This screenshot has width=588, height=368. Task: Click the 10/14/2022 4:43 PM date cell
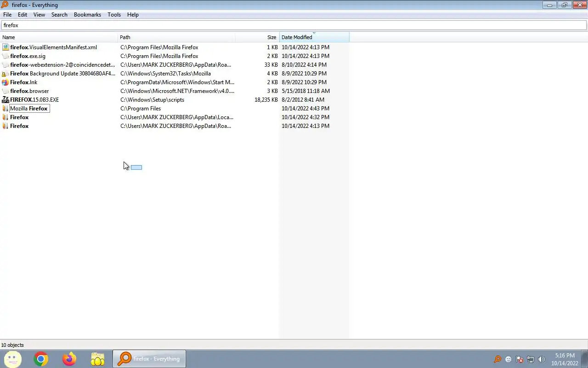(x=305, y=109)
